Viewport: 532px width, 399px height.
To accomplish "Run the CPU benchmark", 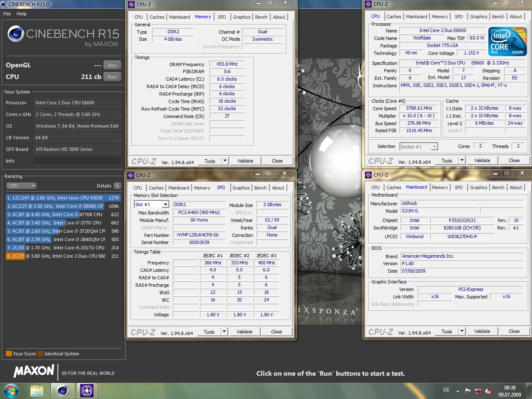I will click(112, 77).
